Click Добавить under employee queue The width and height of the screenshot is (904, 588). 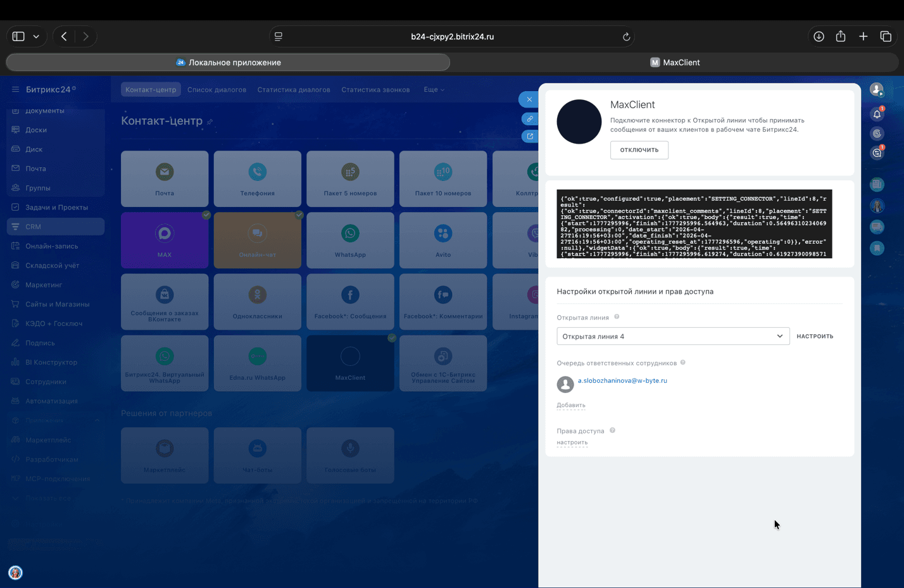click(x=571, y=405)
